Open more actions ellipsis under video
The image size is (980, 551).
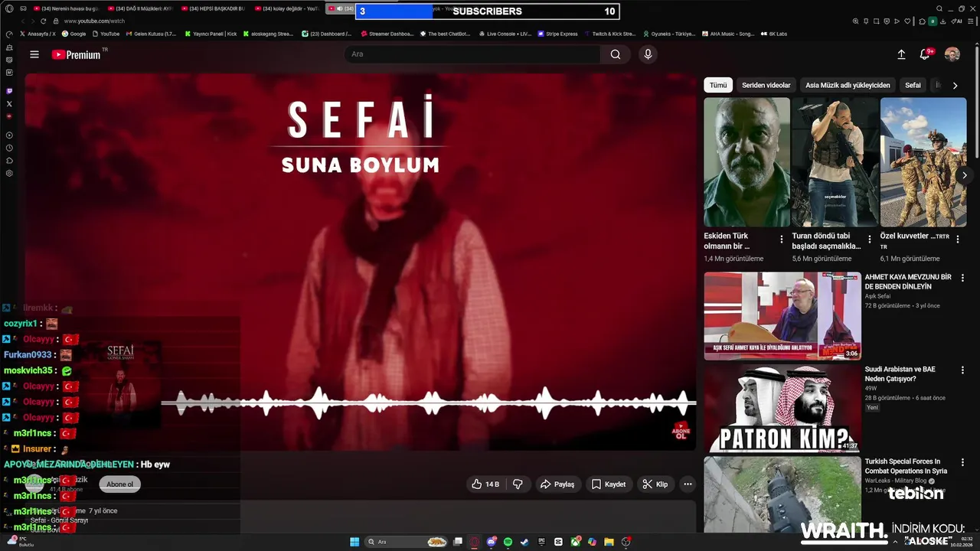coord(688,484)
